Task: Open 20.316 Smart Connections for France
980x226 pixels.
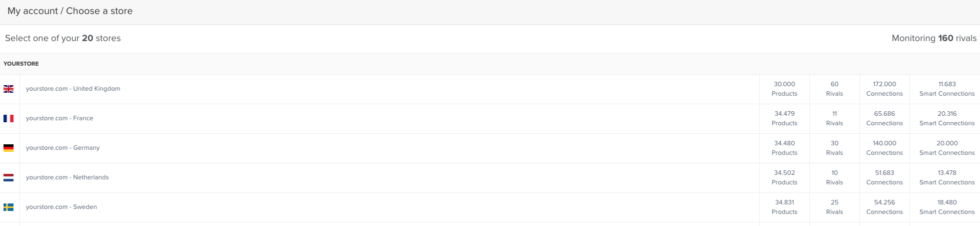Action: pos(947,118)
